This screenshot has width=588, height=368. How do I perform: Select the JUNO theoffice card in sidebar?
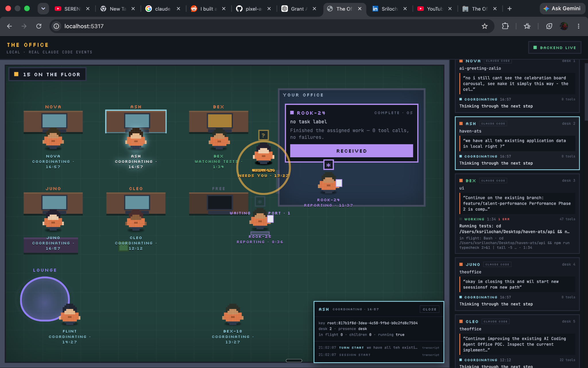(x=517, y=284)
